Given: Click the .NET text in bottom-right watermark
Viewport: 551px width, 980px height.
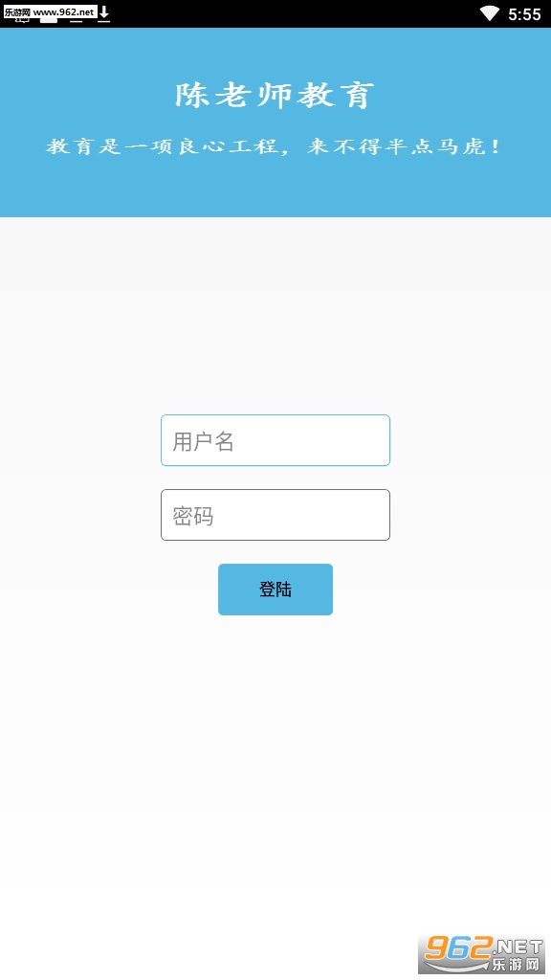Looking at the screenshot, I should click(518, 947).
